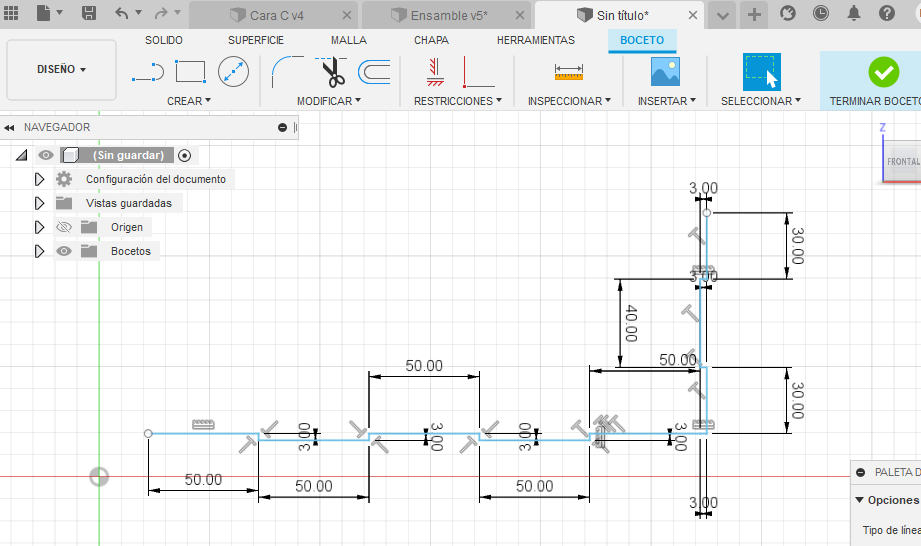921x546 pixels.
Task: Open the Help question mark icon
Action: (886, 13)
